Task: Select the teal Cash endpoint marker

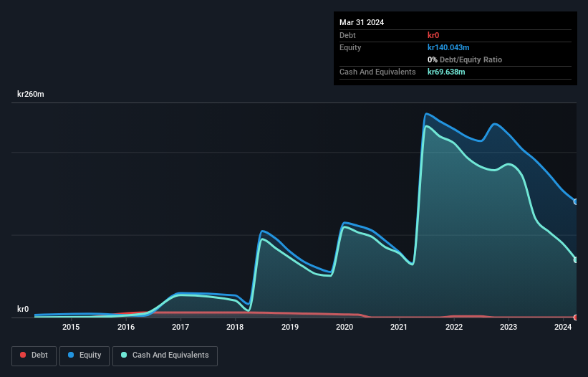Action: click(576, 259)
